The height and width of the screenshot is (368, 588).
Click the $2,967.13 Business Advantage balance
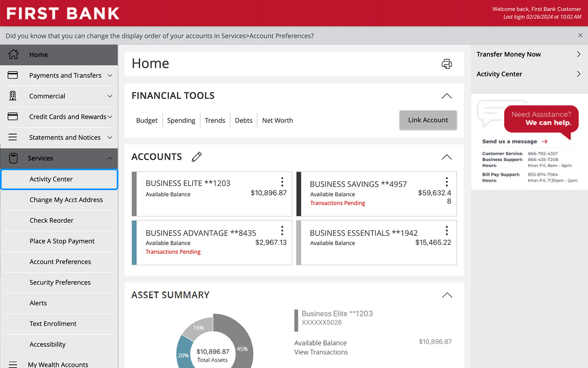[271, 242]
